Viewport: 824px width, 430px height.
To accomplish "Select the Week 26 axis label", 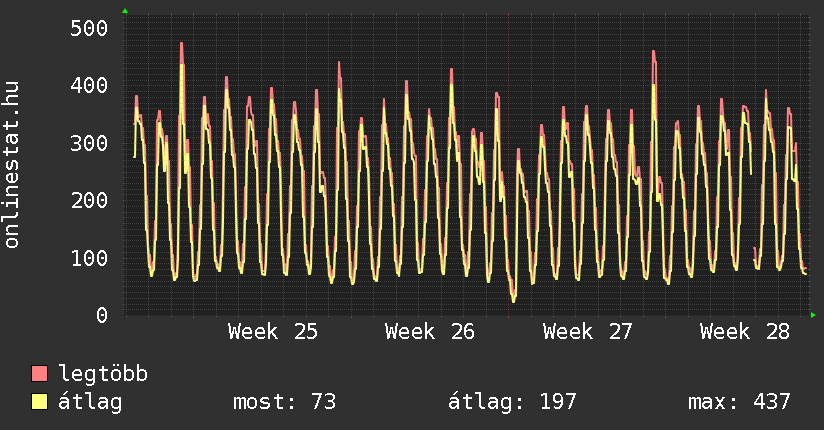I will click(x=430, y=332).
